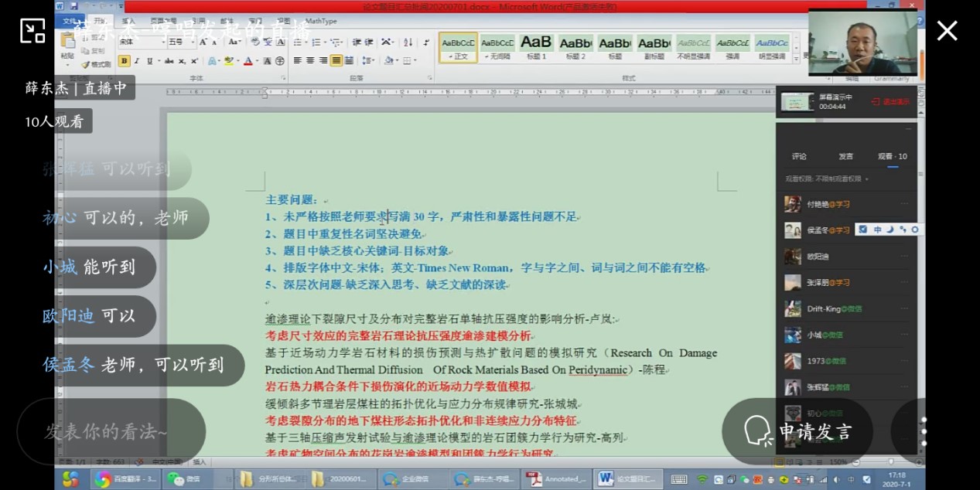Switch to the 插入 Insert ribbon tab
The width and height of the screenshot is (980, 490).
[x=128, y=22]
